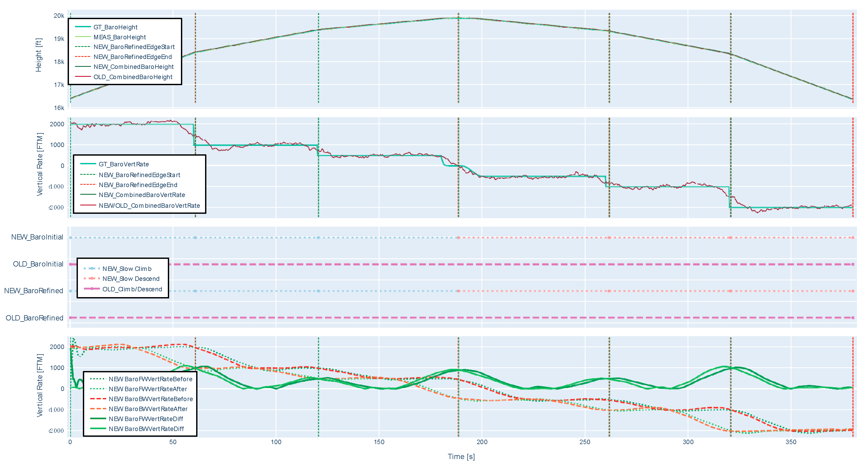Click the 100 tick on Time axis
The image size is (868, 469).
click(276, 442)
